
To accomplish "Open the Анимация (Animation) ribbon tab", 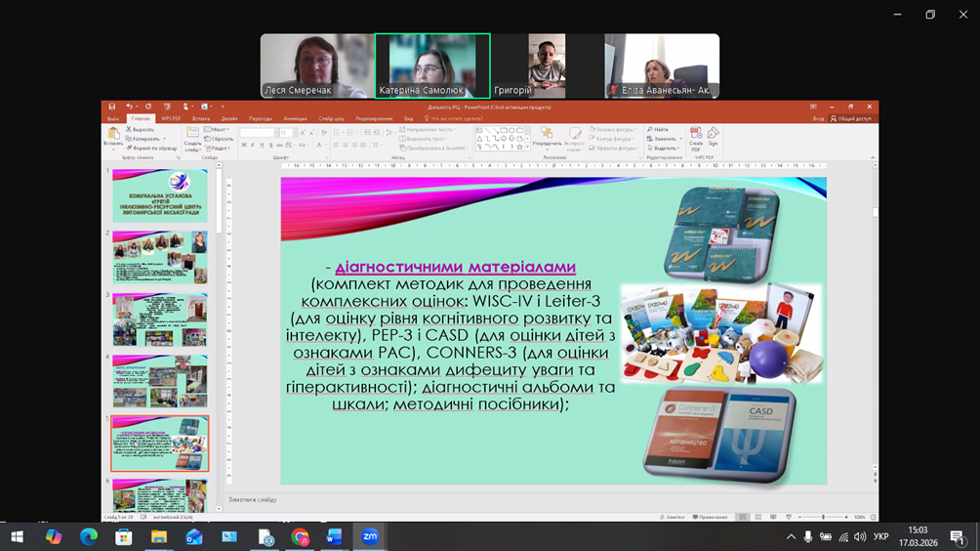I will pyautogui.click(x=295, y=118).
